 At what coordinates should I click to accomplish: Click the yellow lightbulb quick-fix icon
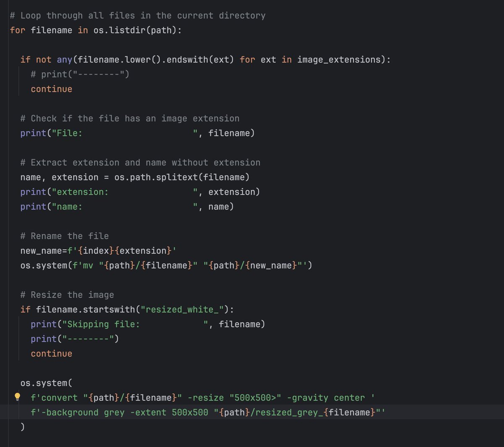(17, 396)
